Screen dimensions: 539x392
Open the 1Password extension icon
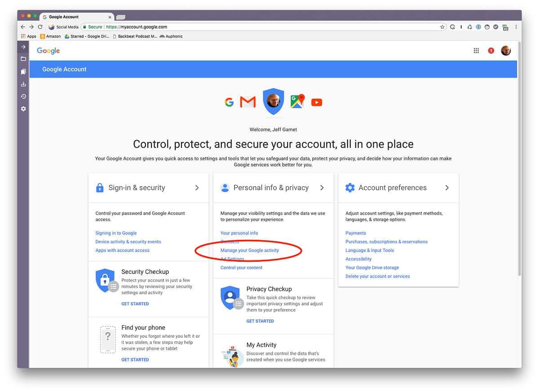pyautogui.click(x=478, y=27)
